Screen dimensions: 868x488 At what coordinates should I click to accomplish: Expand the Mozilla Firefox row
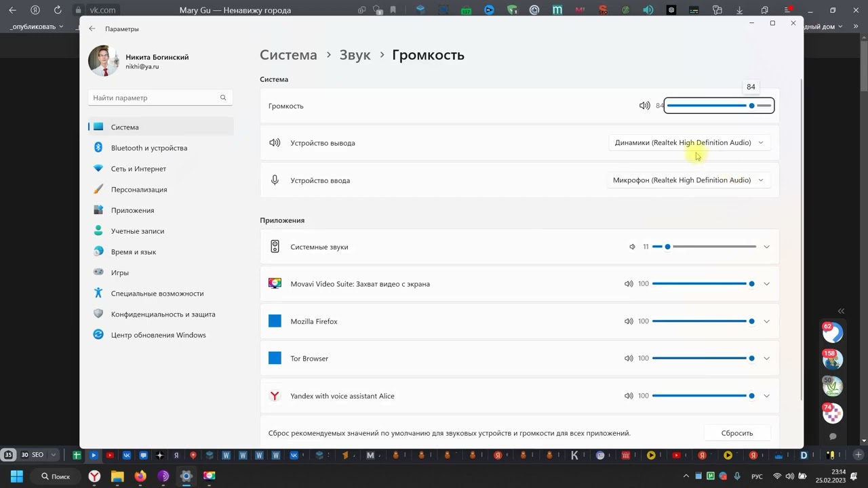pyautogui.click(x=766, y=321)
